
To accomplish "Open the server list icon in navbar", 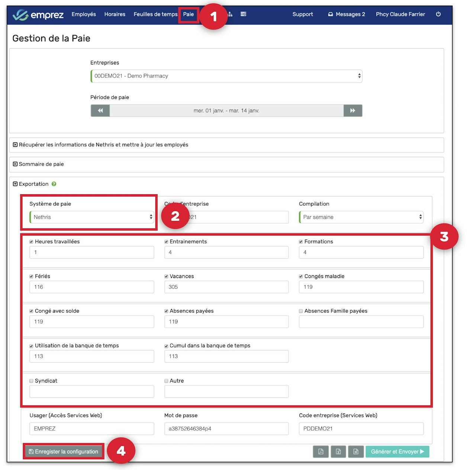I will coord(244,14).
